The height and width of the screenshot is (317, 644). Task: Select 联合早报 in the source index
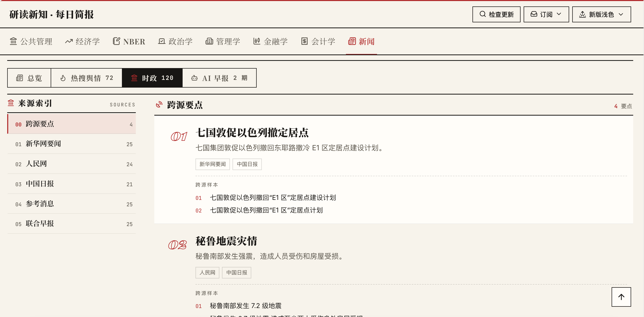72,224
